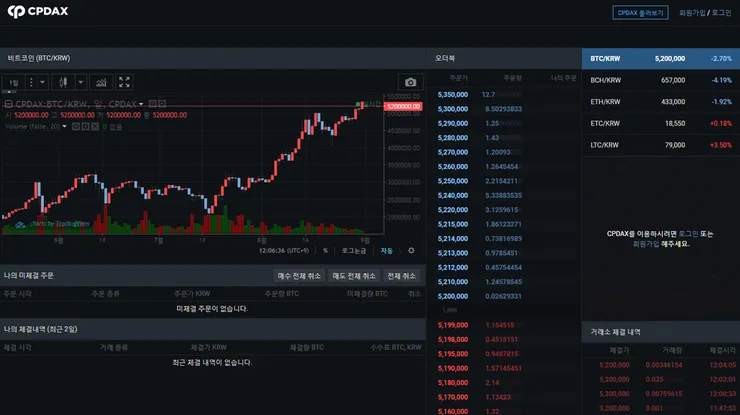The image size is (740, 415).
Task: Click 매도 전체 취소 button
Action: pos(354,276)
